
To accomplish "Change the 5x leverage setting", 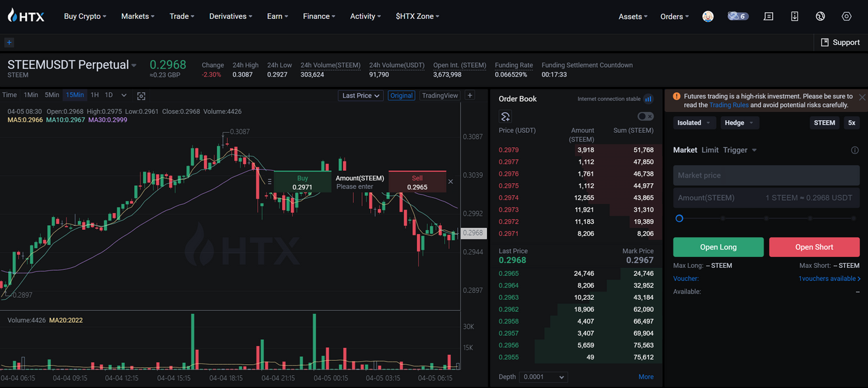I will tap(852, 123).
